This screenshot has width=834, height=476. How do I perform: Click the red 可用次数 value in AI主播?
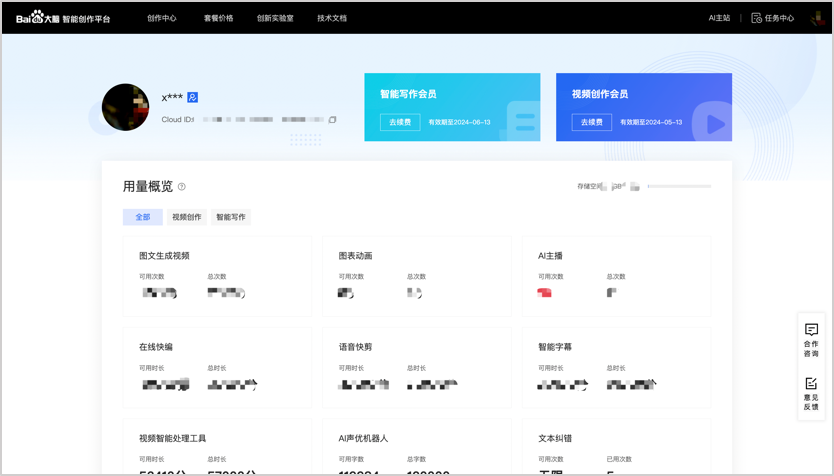tap(544, 292)
